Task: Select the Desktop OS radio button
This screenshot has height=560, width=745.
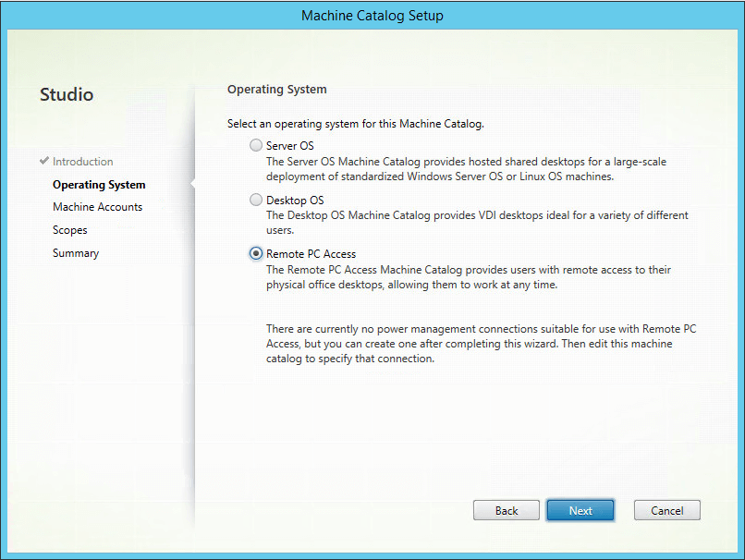Action: tap(256, 200)
